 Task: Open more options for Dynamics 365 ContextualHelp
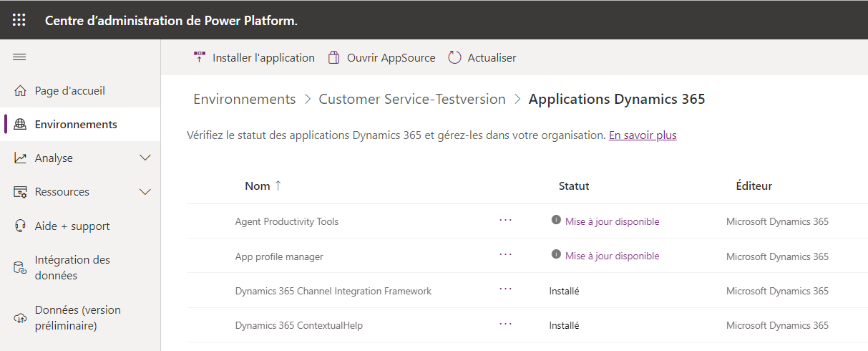tap(506, 324)
